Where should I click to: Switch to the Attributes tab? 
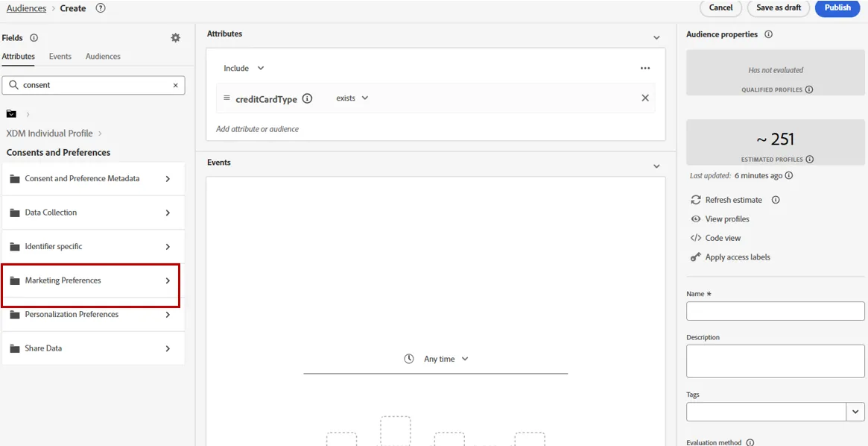(x=19, y=57)
